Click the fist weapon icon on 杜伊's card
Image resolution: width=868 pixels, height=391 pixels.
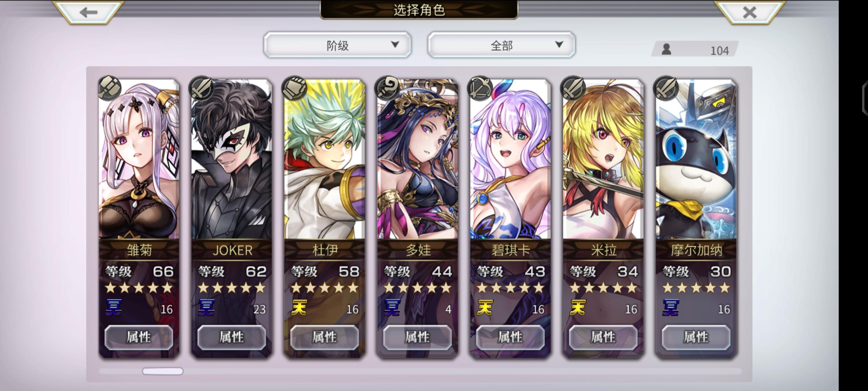click(294, 88)
